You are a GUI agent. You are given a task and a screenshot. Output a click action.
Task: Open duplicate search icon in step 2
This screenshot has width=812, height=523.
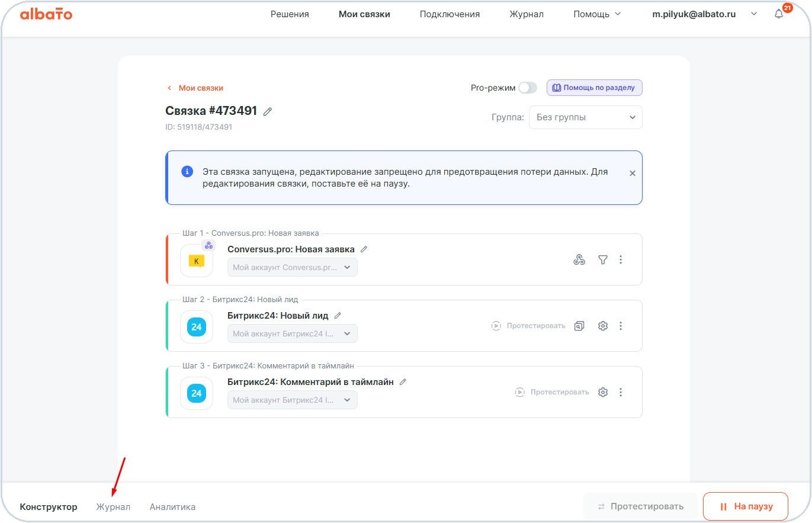pyautogui.click(x=579, y=326)
